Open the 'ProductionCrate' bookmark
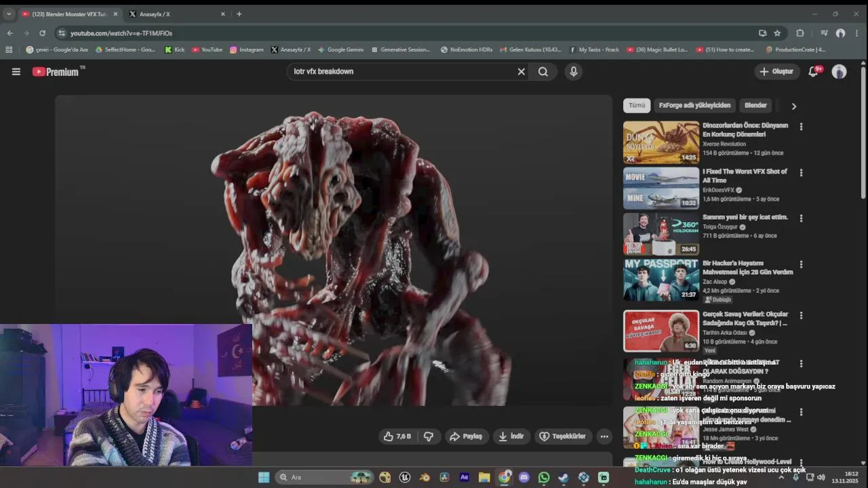This screenshot has height=488, width=868. [795, 49]
